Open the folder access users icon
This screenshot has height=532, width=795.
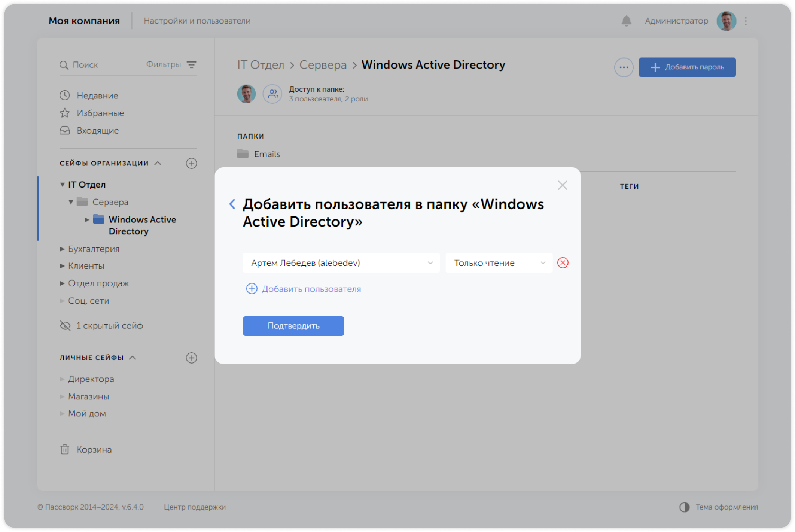click(272, 94)
